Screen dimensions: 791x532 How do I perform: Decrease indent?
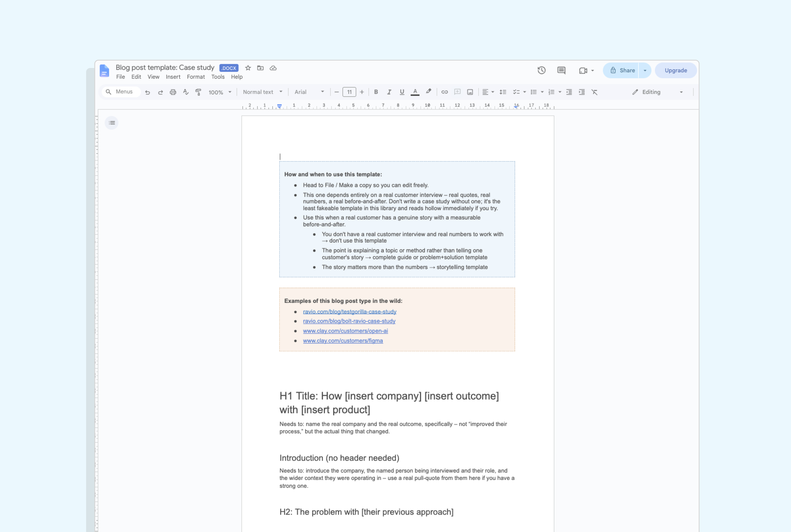(569, 92)
